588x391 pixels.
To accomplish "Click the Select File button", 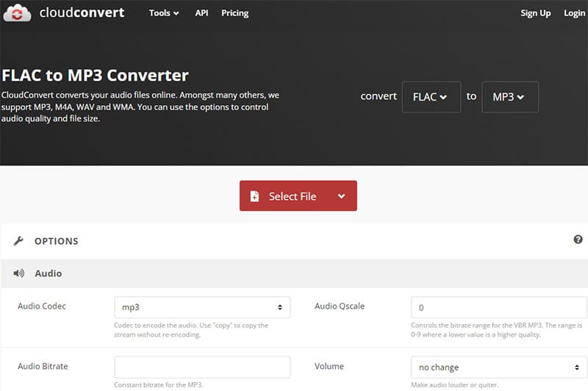I will pyautogui.click(x=298, y=195).
